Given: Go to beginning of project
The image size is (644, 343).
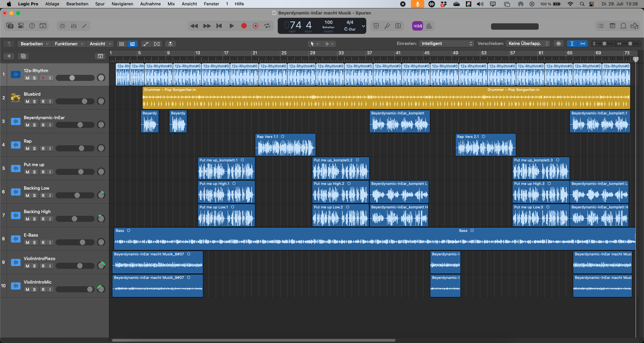Looking at the screenshot, I should pos(219,26).
